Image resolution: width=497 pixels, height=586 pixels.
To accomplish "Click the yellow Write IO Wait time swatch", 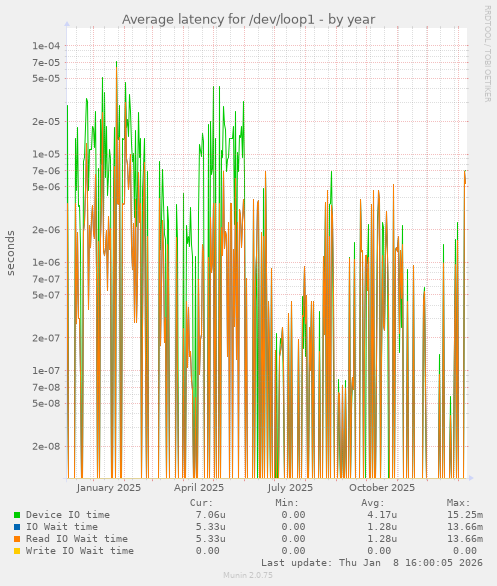I will click(17, 551).
